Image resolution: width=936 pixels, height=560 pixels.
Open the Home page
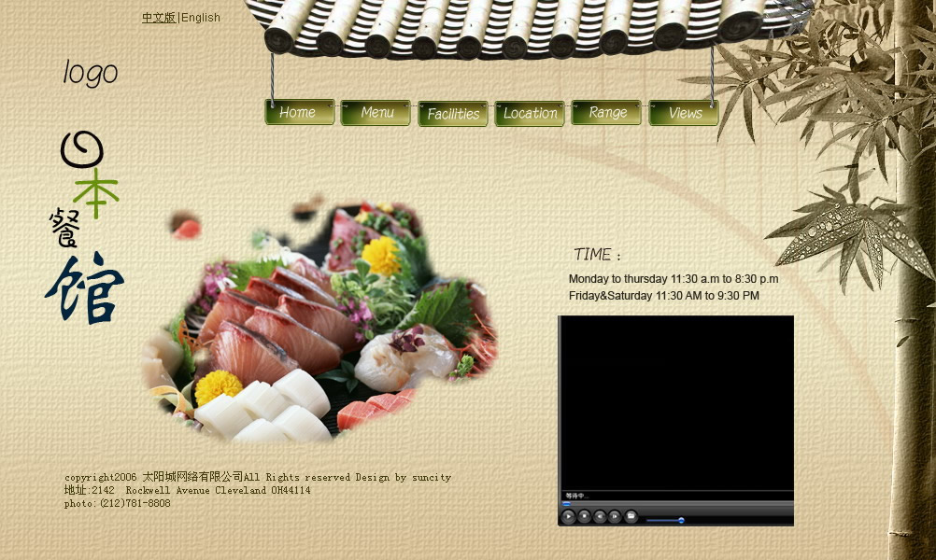pos(300,112)
